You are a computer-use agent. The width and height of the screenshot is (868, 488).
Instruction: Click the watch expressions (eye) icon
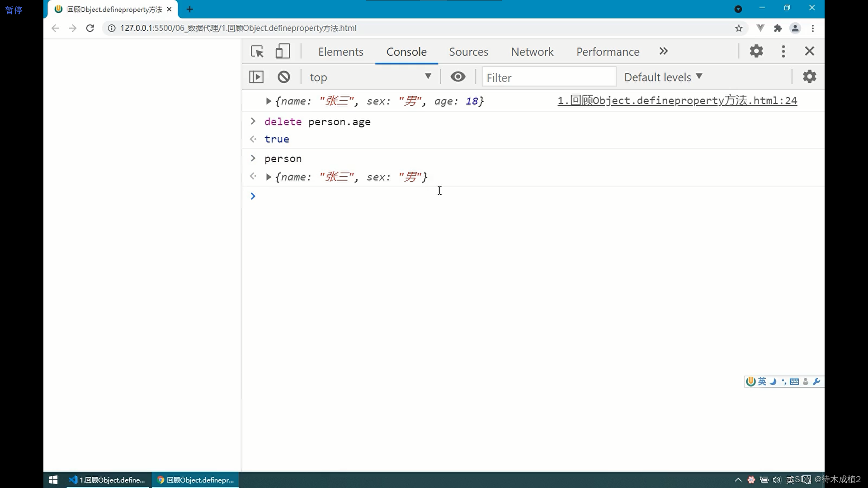(458, 77)
